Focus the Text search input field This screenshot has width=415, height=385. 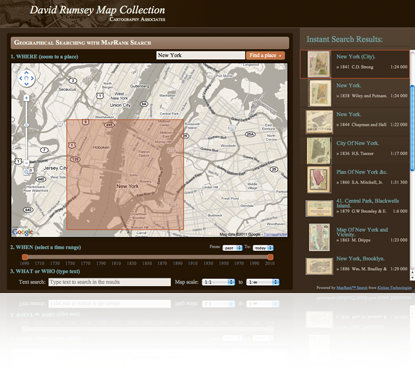(110, 282)
